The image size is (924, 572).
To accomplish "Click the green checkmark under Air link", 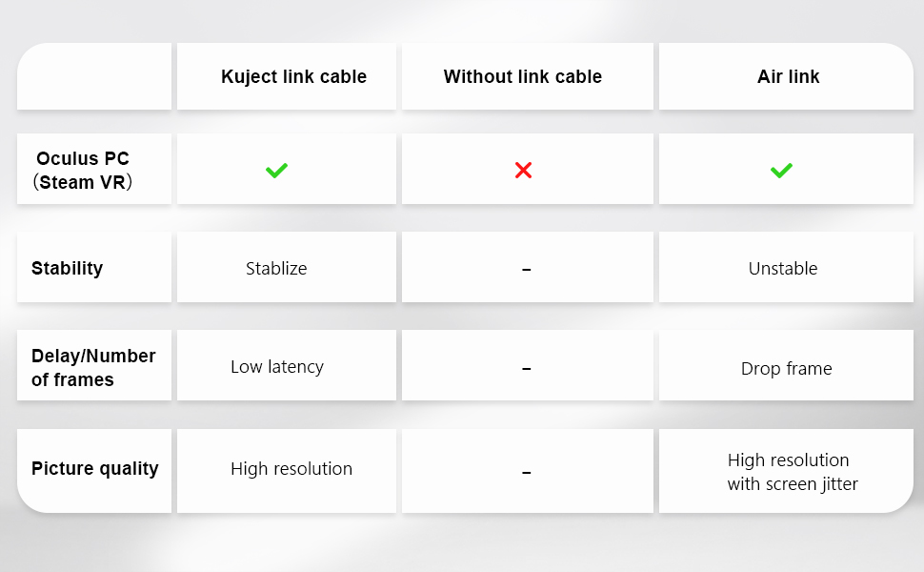I will pyautogui.click(x=781, y=171).
